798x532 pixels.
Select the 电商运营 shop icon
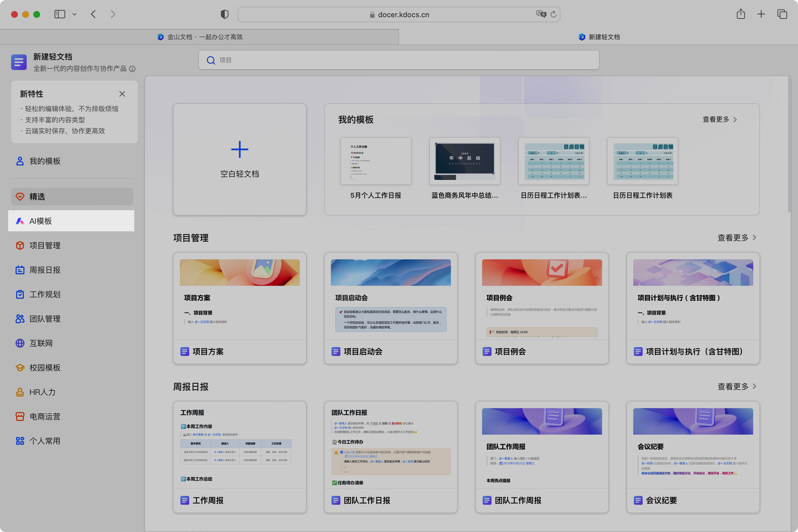pos(20,416)
